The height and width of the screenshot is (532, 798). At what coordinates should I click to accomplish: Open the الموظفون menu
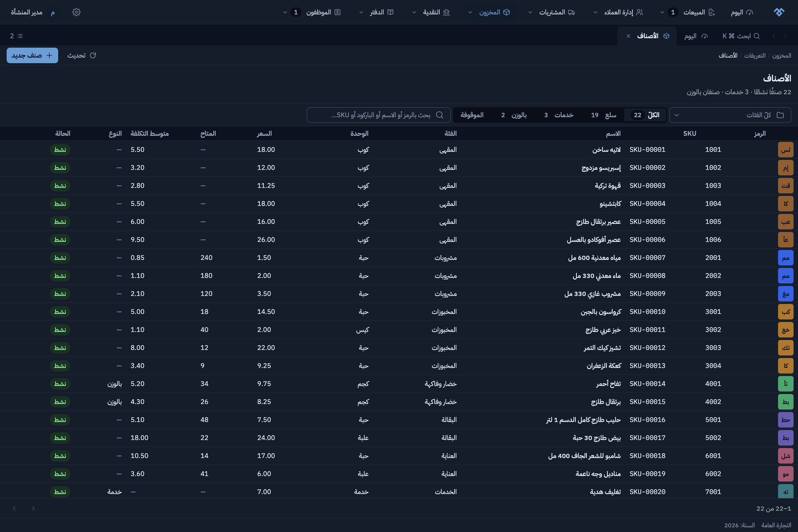tap(312, 12)
